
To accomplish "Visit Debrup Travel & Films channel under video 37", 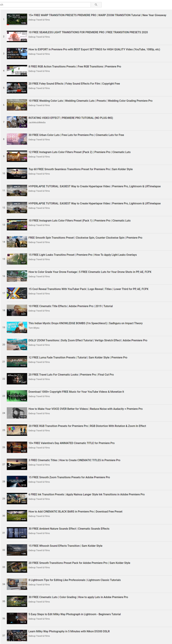I will coord(39,636).
